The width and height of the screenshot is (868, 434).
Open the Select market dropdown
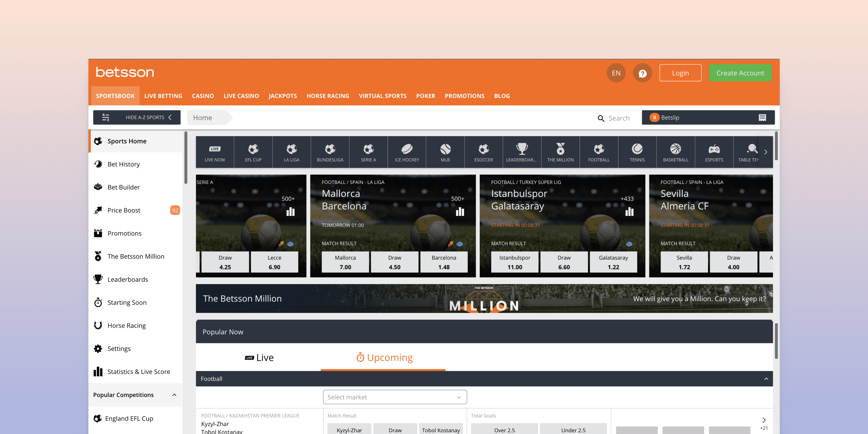pyautogui.click(x=395, y=397)
